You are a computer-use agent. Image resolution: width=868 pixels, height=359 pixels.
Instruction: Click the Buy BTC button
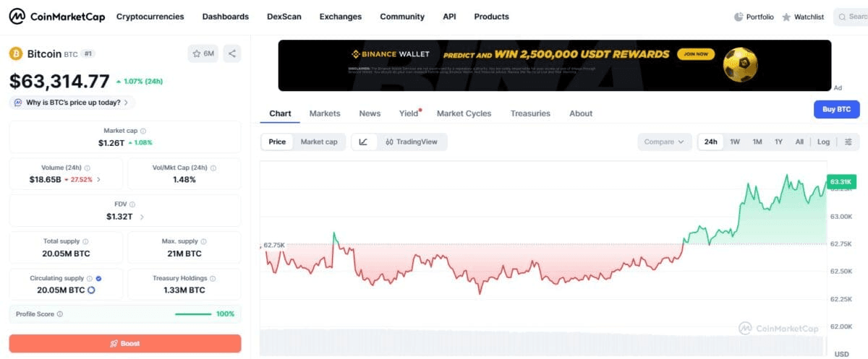(837, 110)
